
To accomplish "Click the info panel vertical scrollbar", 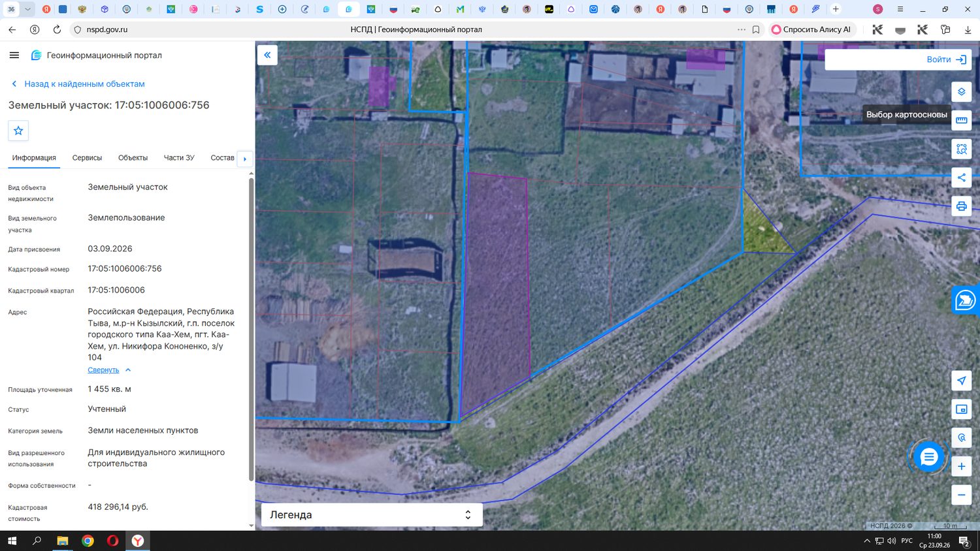I will click(x=251, y=330).
